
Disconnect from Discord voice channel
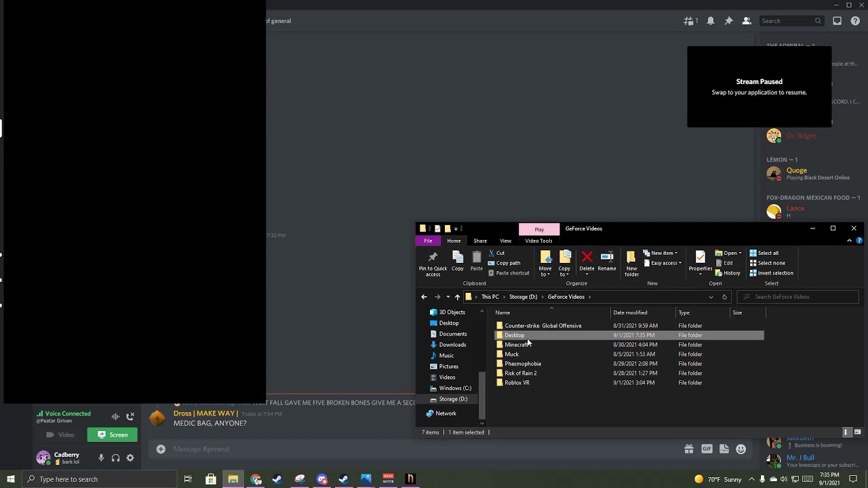(130, 416)
